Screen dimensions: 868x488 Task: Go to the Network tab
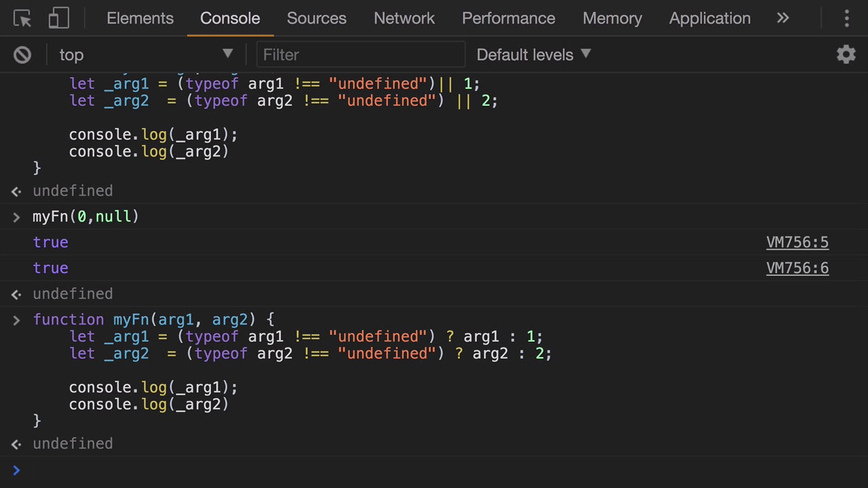[404, 18]
